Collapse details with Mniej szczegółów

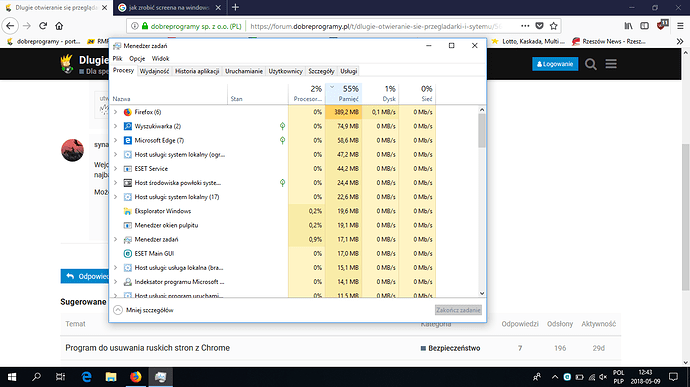143,310
